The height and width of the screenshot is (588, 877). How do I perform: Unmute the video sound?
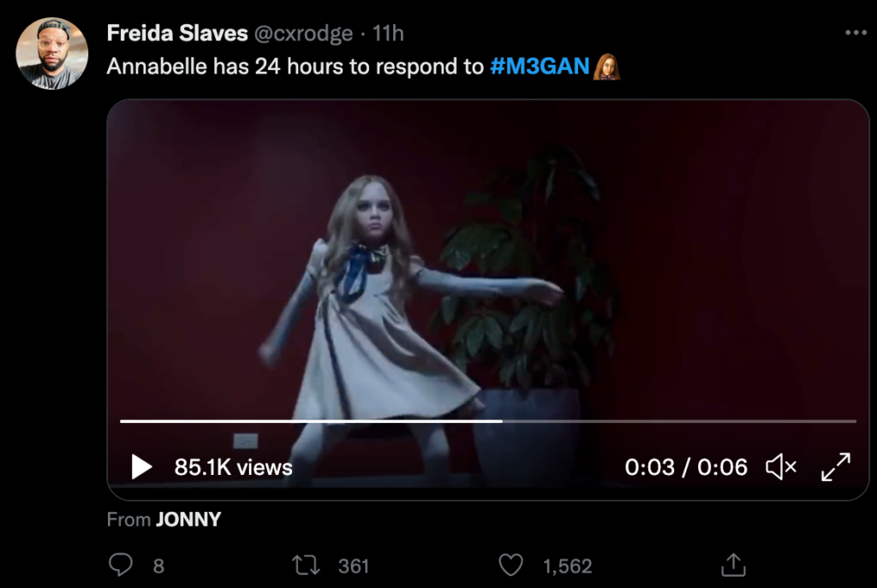(x=781, y=467)
